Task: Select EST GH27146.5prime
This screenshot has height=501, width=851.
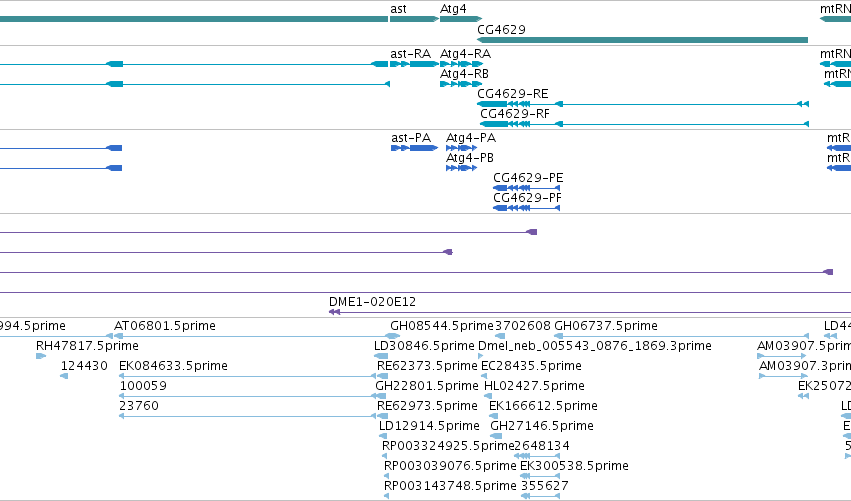Action: click(542, 426)
